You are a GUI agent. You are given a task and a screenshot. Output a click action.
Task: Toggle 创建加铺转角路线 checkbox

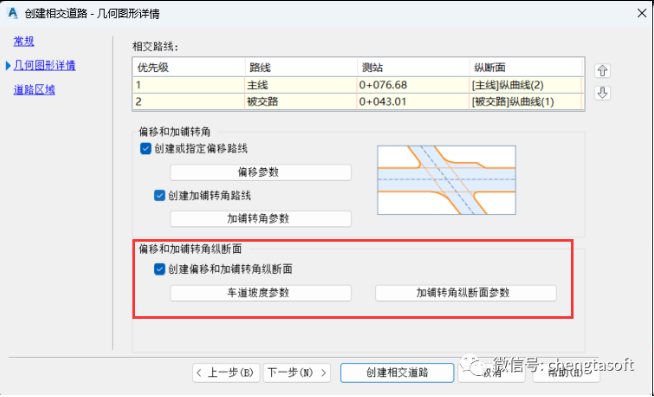click(159, 195)
